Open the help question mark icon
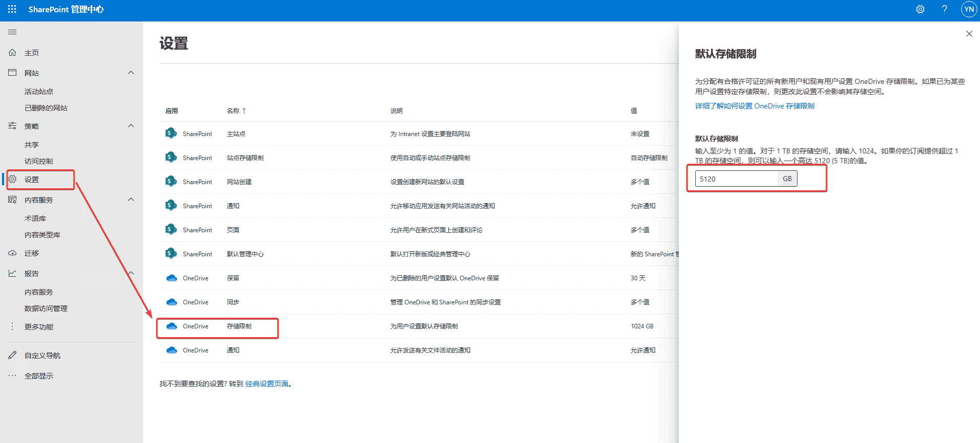This screenshot has width=980, height=443. click(944, 9)
